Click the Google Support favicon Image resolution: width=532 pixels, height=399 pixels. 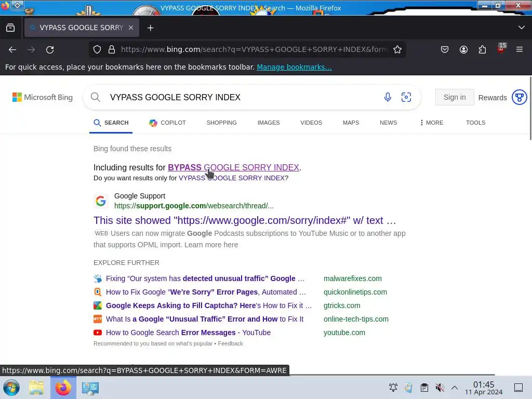[x=101, y=201]
